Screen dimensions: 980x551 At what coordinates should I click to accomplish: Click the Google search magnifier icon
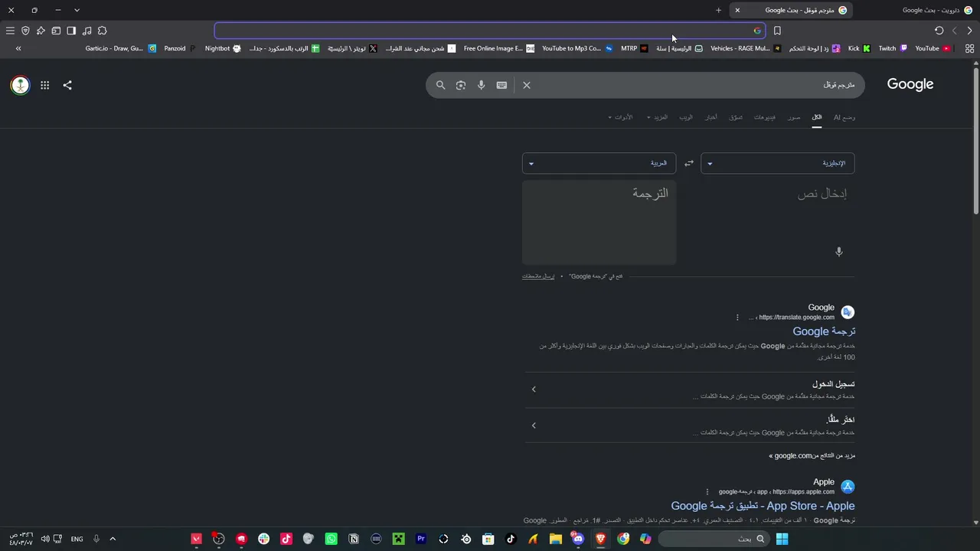click(440, 85)
